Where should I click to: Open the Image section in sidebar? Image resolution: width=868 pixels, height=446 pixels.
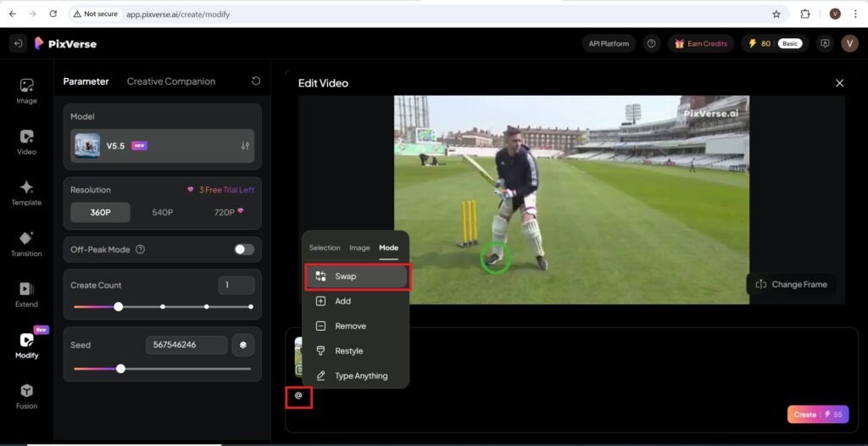26,90
